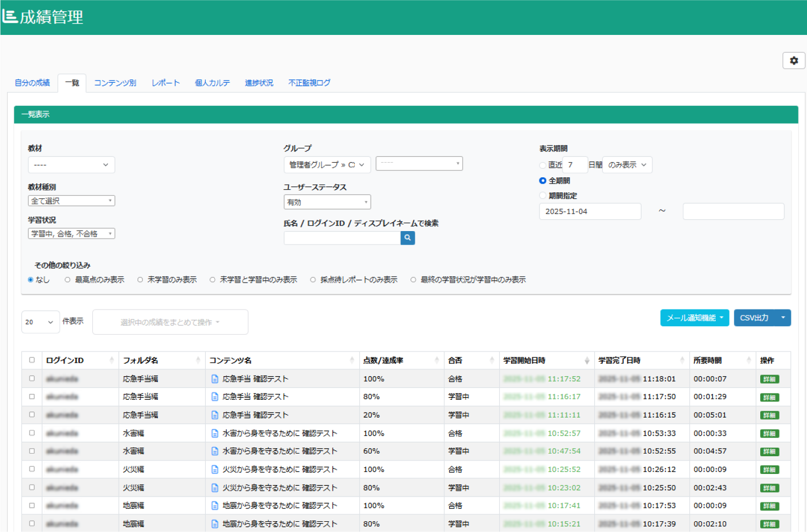Click the search magnifier icon
This screenshot has height=532, width=807.
click(x=407, y=238)
